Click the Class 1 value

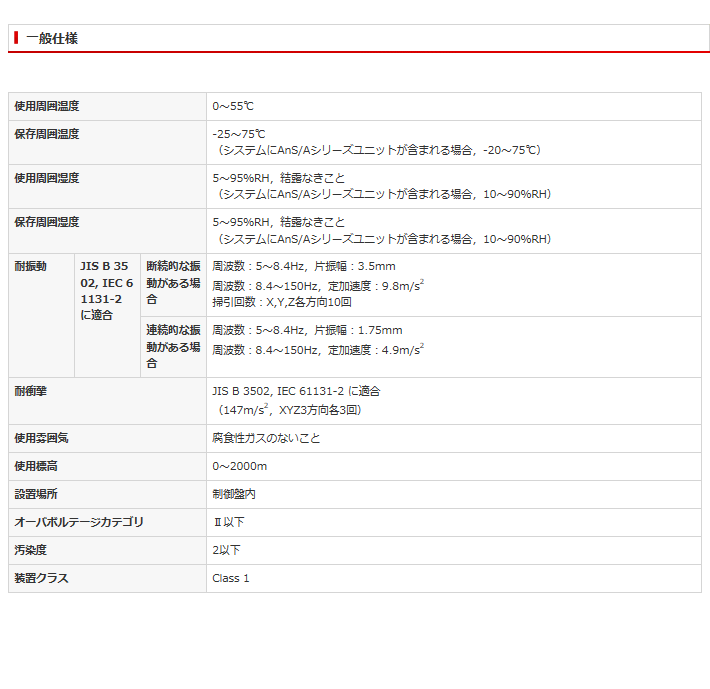230,578
